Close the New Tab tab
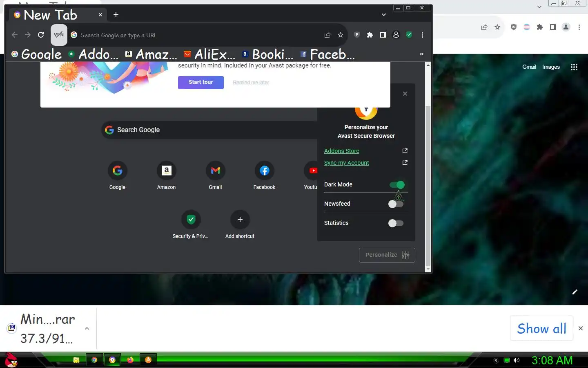The width and height of the screenshot is (588, 368). (100, 15)
